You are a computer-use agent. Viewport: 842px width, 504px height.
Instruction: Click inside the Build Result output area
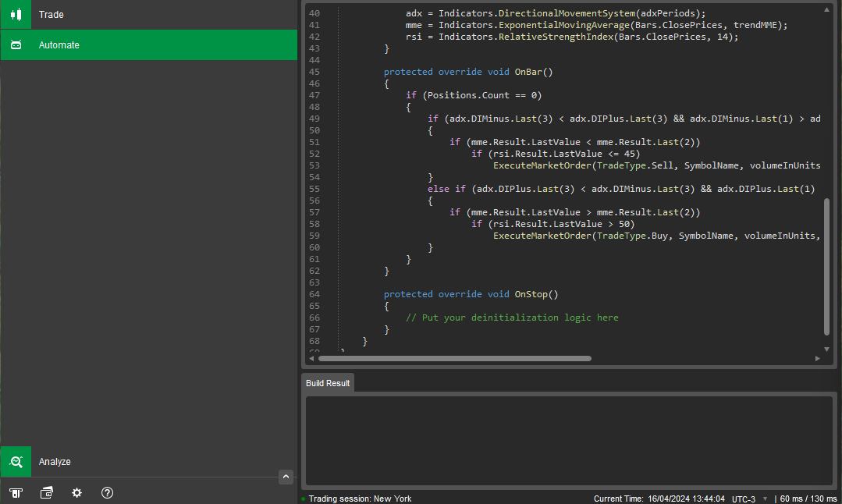point(569,441)
